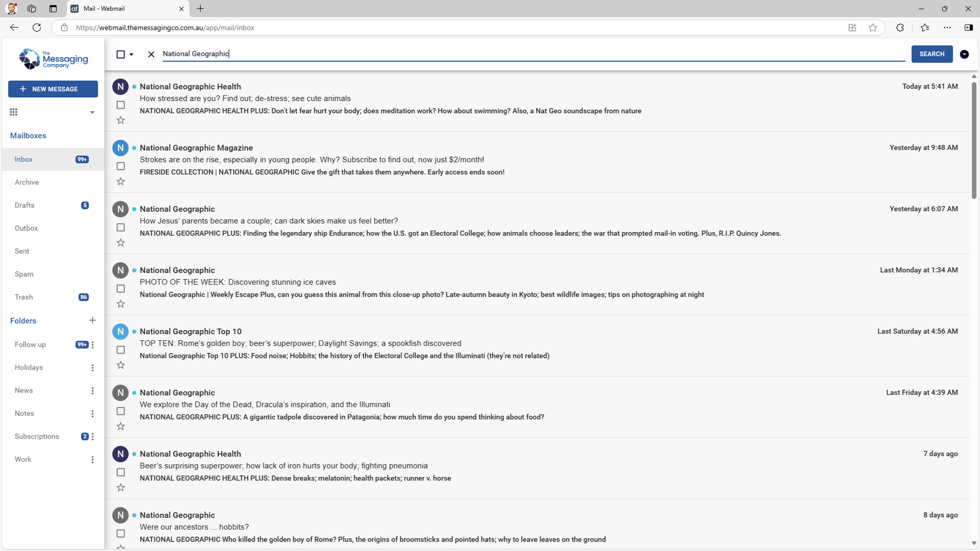Open the National Geographic Magazine email
Screen dimensions: 980x551
pyautogui.click(x=537, y=162)
